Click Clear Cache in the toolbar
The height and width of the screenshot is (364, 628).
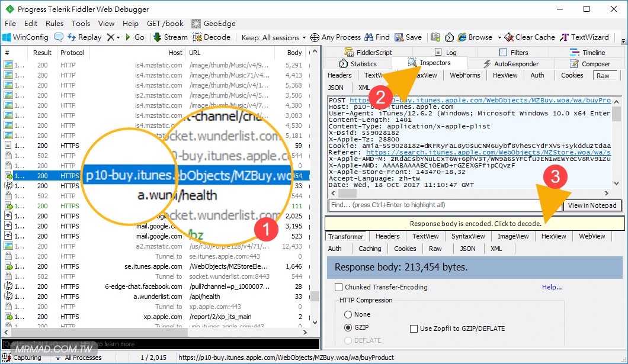pos(529,37)
